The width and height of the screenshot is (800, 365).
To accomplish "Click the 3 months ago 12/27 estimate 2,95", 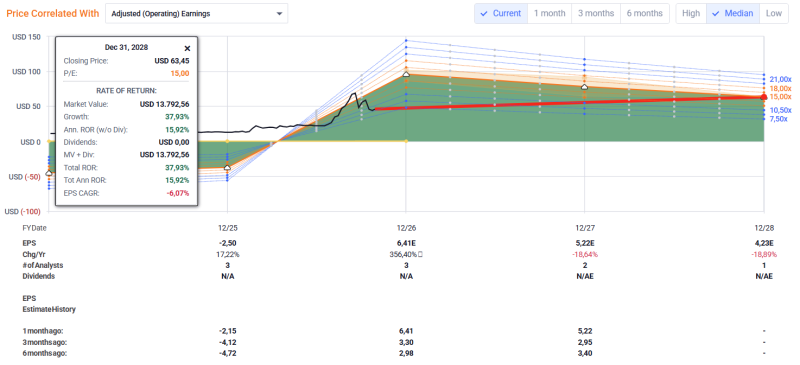I will point(585,342).
